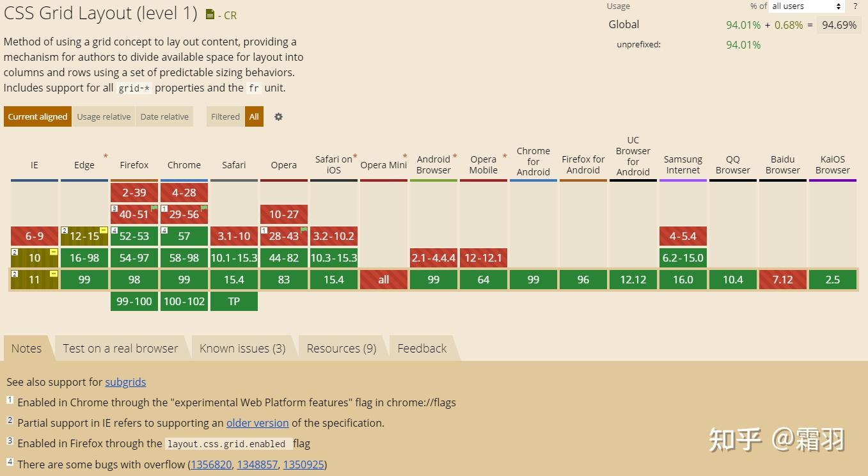The image size is (868, 476).
Task: Open bug report 1356820
Action: 210,464
